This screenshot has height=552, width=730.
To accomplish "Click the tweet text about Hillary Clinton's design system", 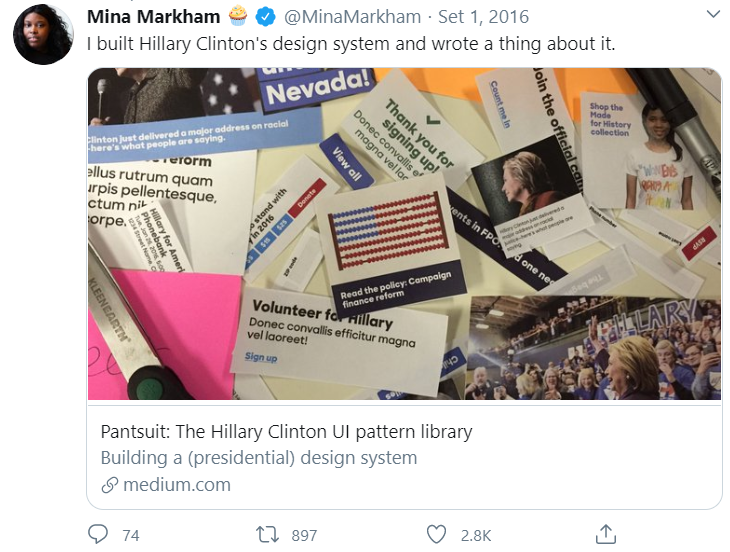I will [x=351, y=44].
